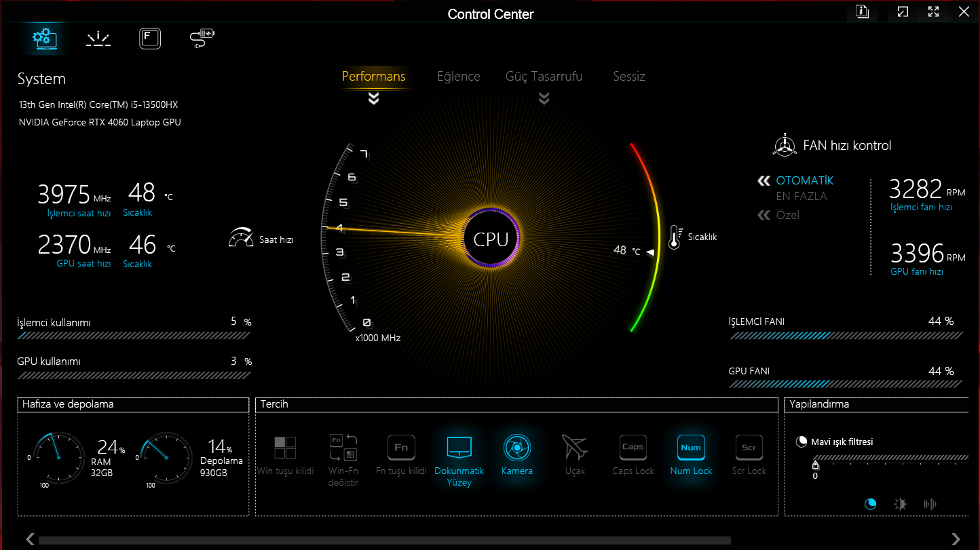Click the fullscreen expand window button
Image resolution: width=980 pixels, height=550 pixels.
(x=933, y=12)
